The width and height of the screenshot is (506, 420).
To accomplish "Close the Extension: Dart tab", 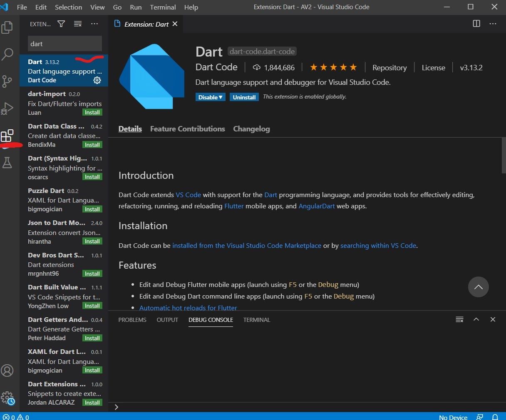I will (175, 24).
